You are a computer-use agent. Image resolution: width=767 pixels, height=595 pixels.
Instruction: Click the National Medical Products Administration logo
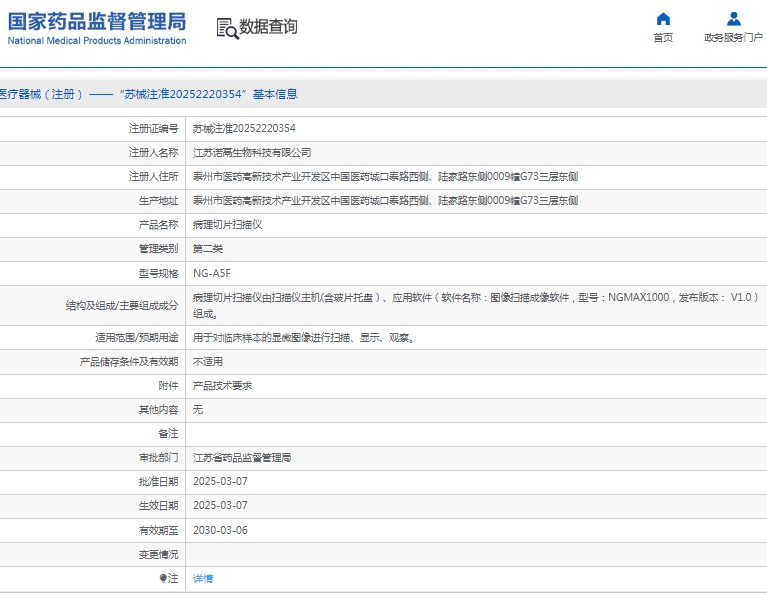[97, 28]
